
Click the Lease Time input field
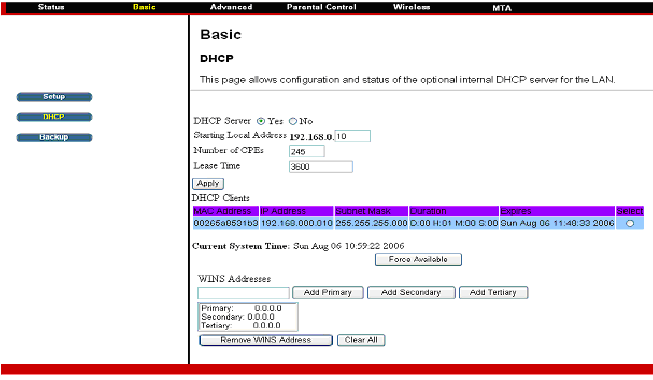pyautogui.click(x=321, y=167)
